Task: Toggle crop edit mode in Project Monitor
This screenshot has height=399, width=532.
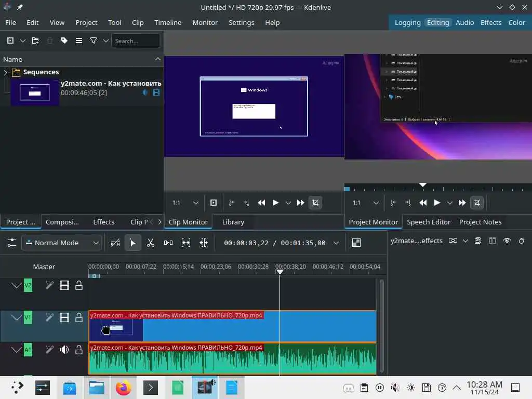Action: tap(477, 203)
